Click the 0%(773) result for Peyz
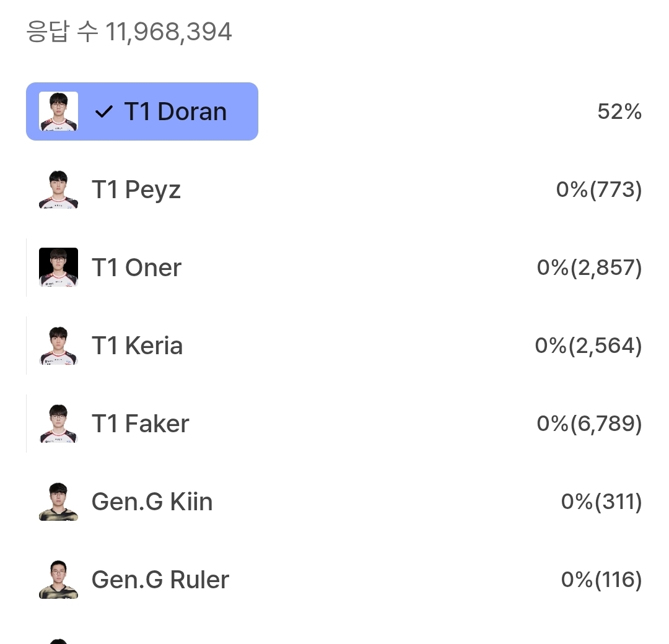 pyautogui.click(x=598, y=189)
